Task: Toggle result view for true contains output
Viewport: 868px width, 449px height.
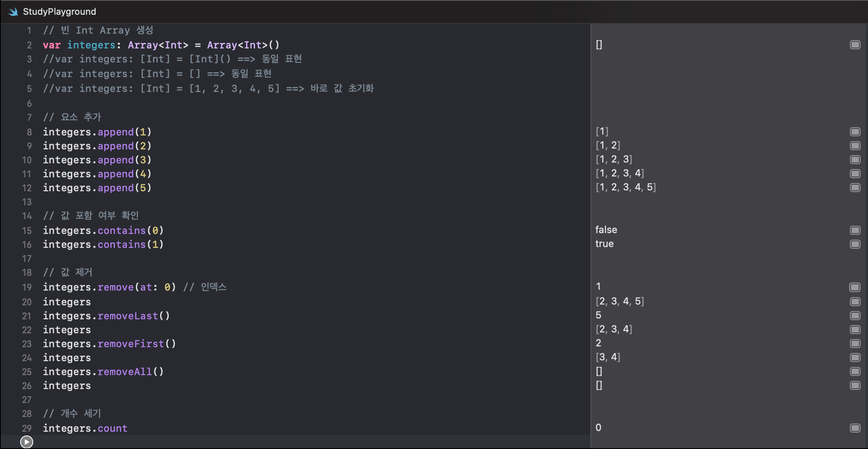Action: click(x=855, y=244)
